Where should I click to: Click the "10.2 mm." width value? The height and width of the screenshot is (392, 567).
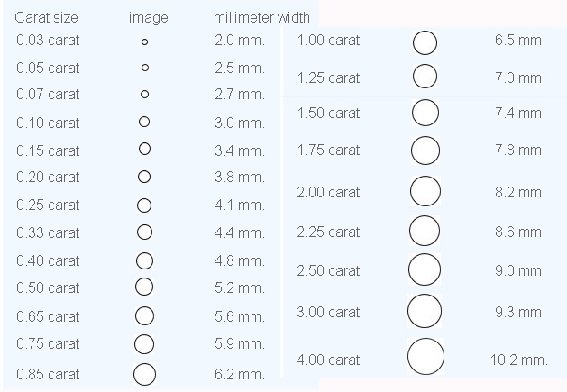pos(518,360)
